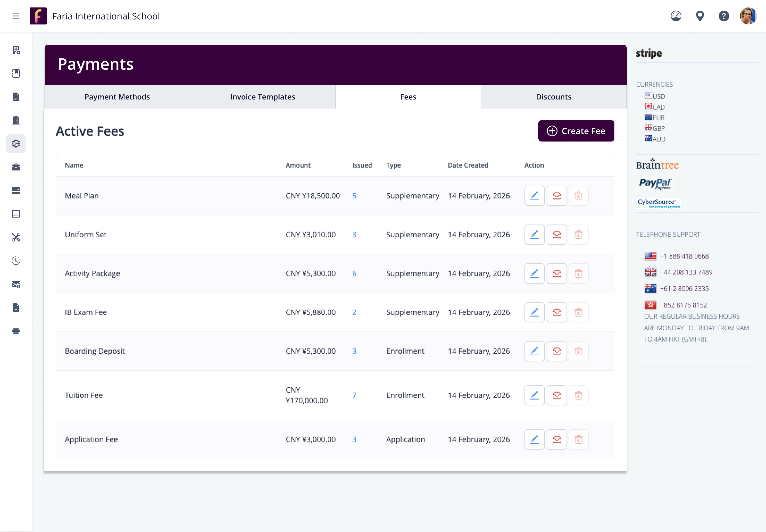
Task: Click the briefcase icon in sidebar
Action: point(16,167)
